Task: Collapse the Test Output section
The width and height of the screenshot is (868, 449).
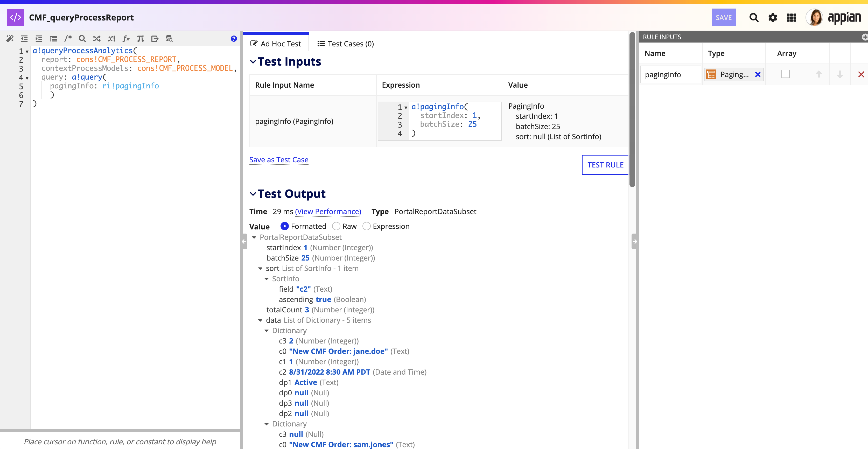Action: 253,194
